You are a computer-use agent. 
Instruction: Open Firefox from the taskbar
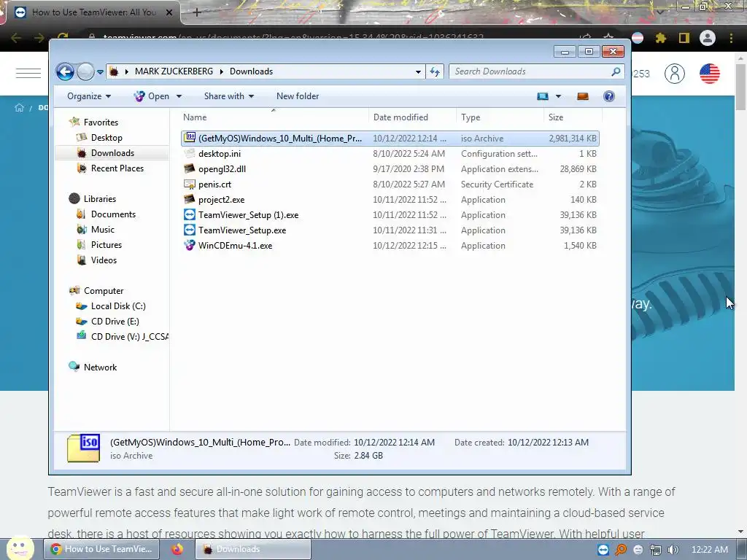tap(177, 549)
